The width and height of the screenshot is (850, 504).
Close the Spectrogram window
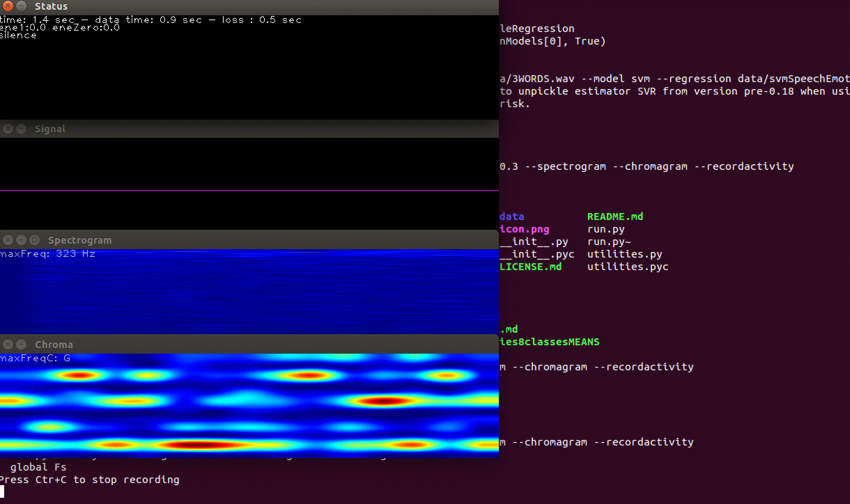tap(8, 240)
